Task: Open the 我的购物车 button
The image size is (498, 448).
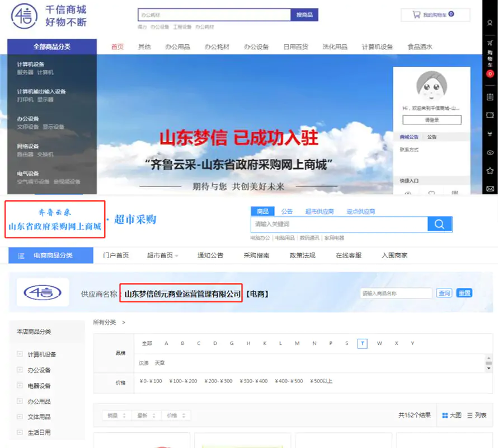Action: pos(435,15)
